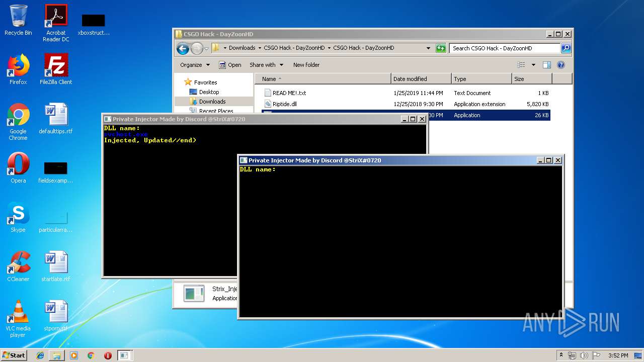Toggle the preview pane button
The width and height of the screenshot is (644, 362).
click(547, 65)
